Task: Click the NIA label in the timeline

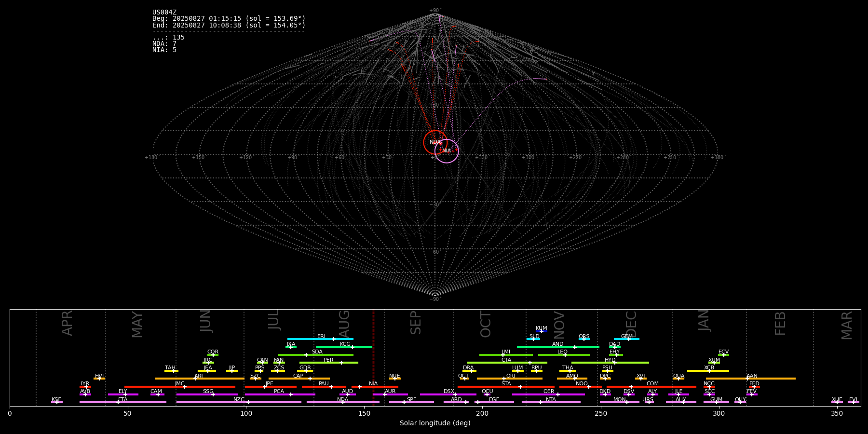Action: 373,384
